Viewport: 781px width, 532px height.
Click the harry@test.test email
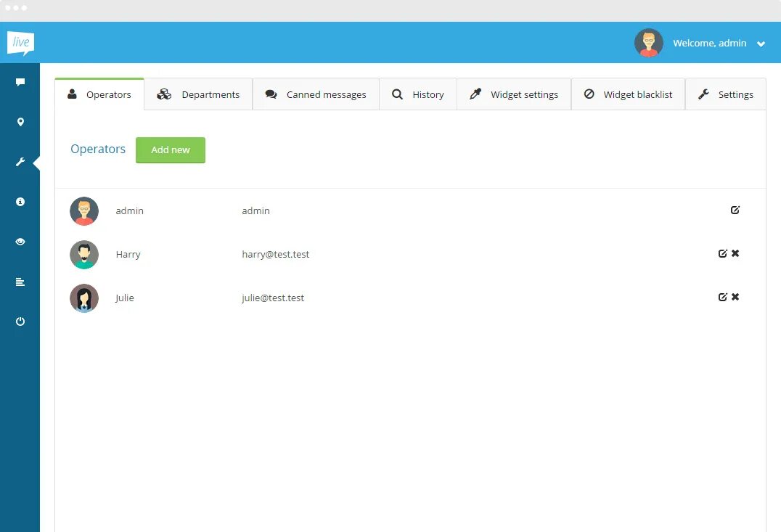click(x=275, y=255)
